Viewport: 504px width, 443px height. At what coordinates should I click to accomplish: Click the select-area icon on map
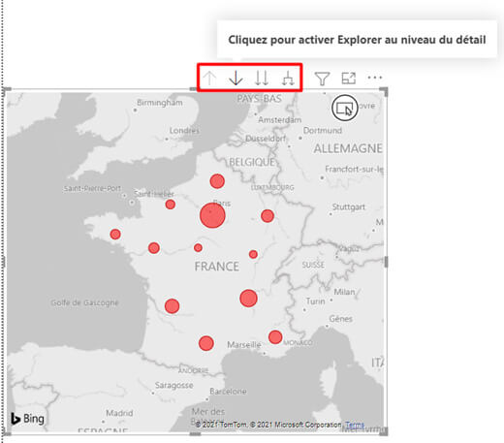[x=345, y=108]
